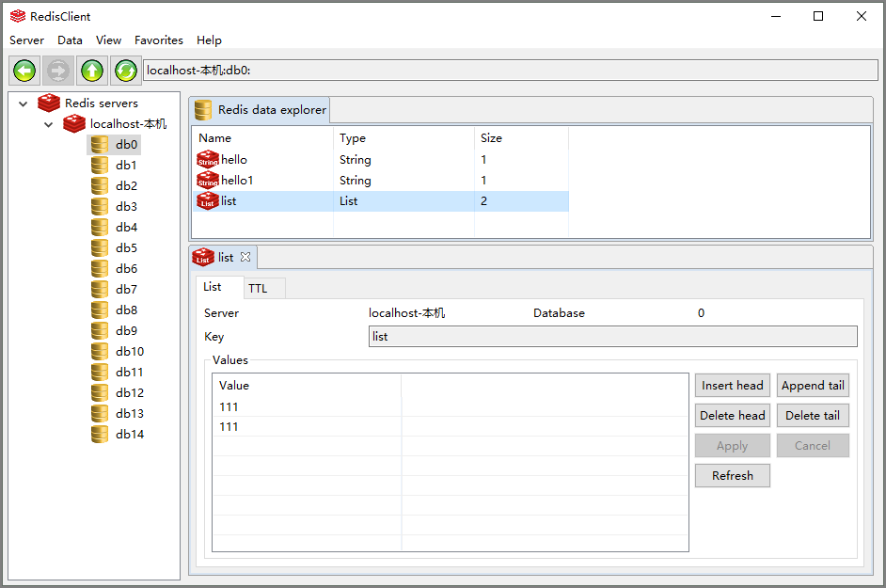
Task: Maximize the RedisClient window
Action: point(818,16)
